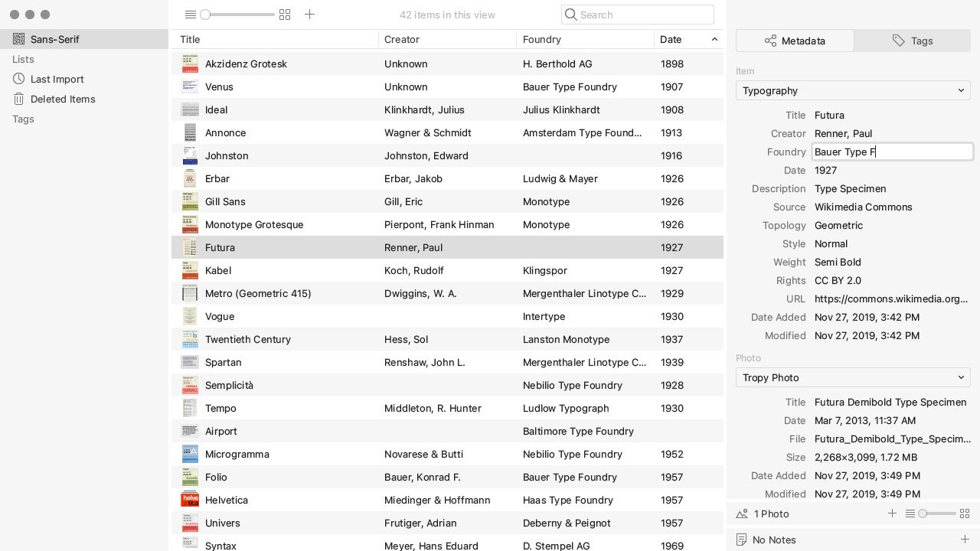Image resolution: width=980 pixels, height=551 pixels.
Task: Select the Folio thumbnail
Action: (x=189, y=477)
